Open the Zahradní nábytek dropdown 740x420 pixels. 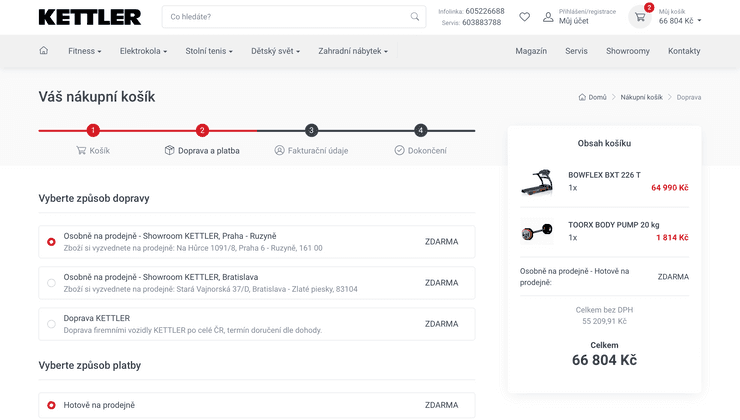[352, 51]
